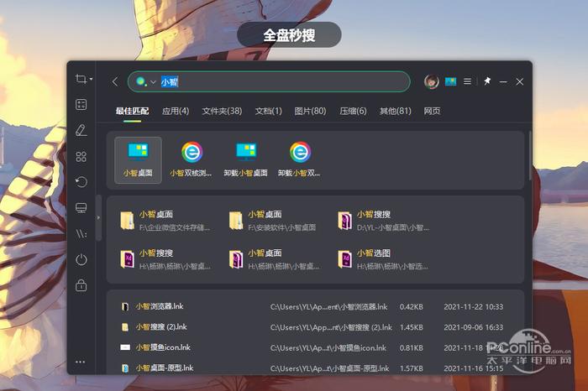Toggle the pin window icon
588x391 pixels.
coord(487,81)
